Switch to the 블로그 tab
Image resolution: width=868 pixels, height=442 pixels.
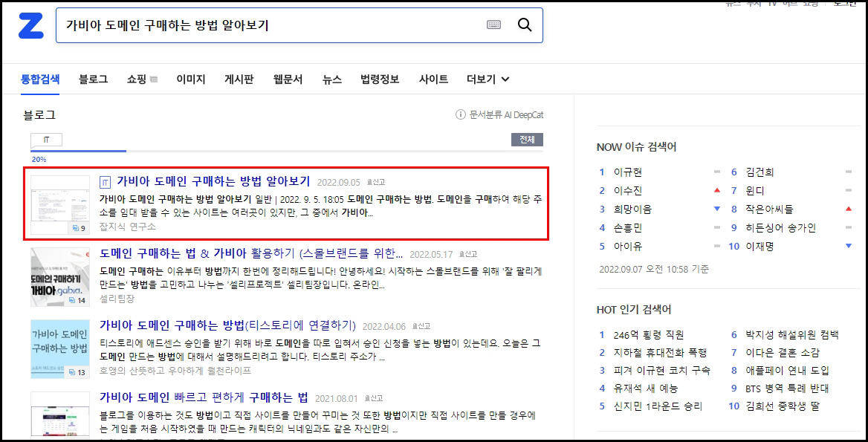pyautogui.click(x=93, y=79)
